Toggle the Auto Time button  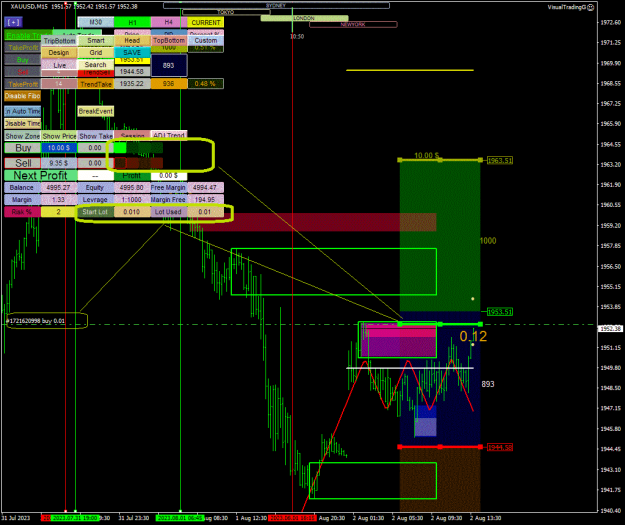(x=23, y=111)
